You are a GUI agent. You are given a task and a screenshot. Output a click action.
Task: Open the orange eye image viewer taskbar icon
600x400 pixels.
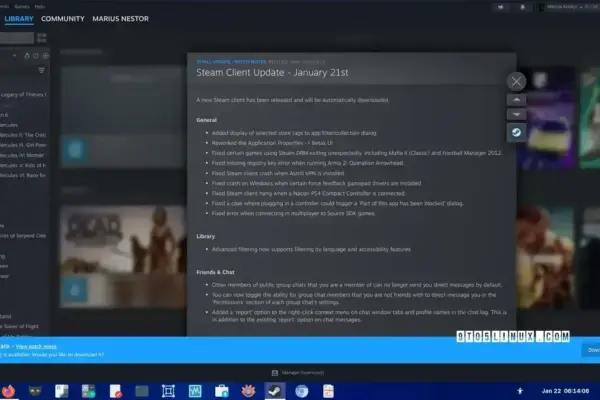[x=248, y=391]
